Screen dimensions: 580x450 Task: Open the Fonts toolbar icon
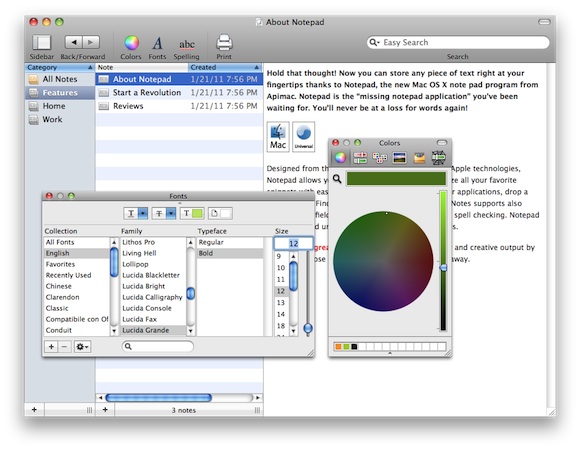pos(158,43)
